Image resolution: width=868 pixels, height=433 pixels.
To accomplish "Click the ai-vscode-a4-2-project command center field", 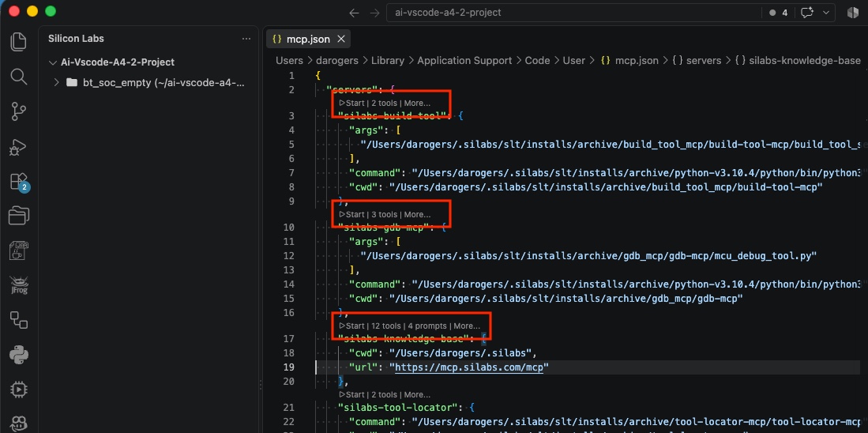I will 573,12.
